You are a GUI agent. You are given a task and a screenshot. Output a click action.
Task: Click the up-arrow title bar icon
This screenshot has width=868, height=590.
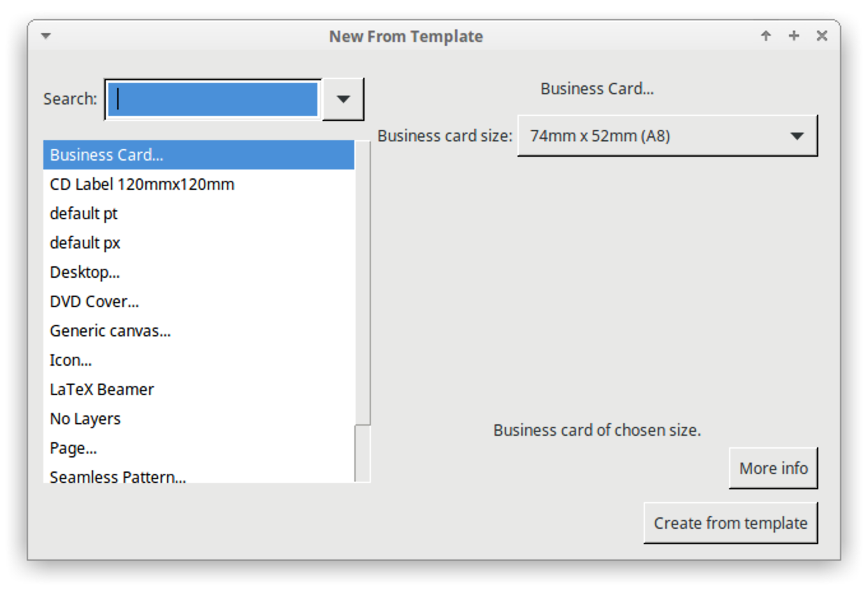pos(765,36)
